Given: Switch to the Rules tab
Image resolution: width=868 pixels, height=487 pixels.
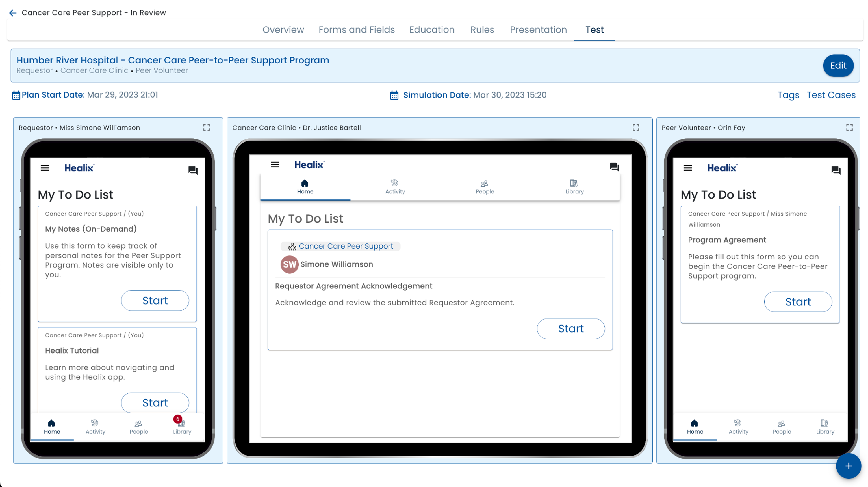Looking at the screenshot, I should click(482, 30).
